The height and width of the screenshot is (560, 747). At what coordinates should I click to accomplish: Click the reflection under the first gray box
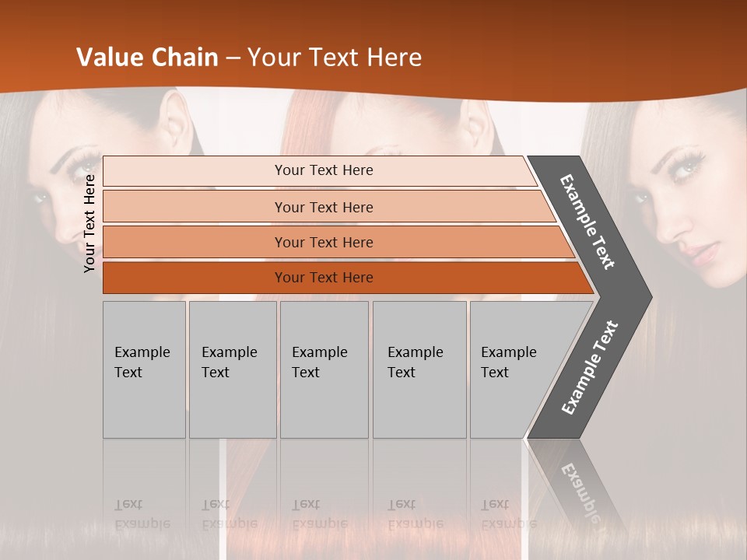(x=144, y=485)
